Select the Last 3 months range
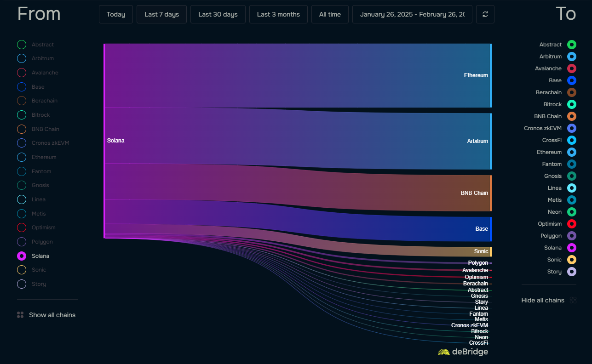Viewport: 592px width, 364px height. pyautogui.click(x=278, y=14)
